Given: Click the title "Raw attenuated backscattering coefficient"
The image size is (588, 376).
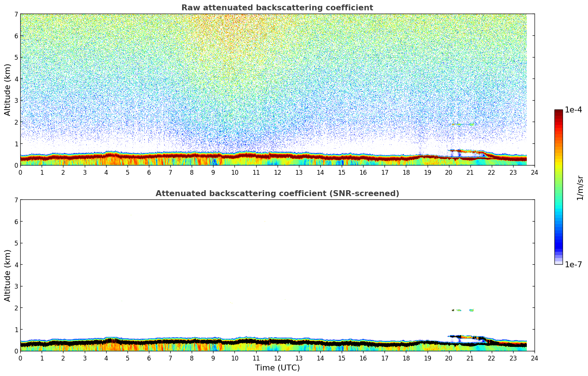Looking at the screenshot, I should point(277,8).
